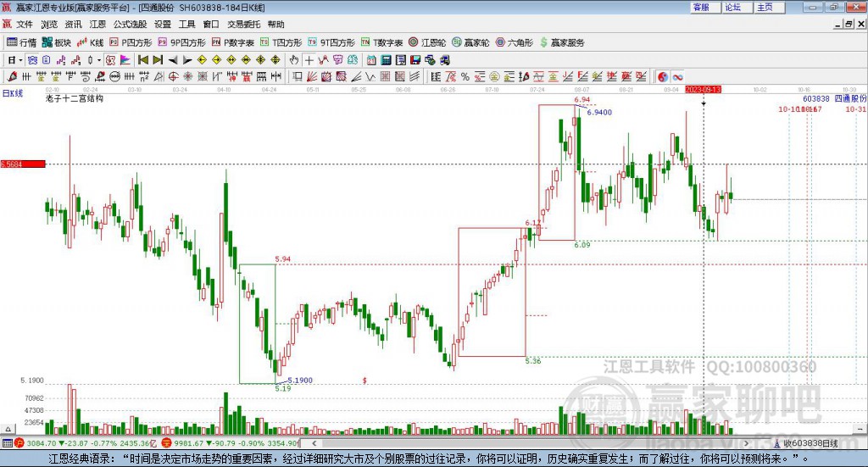
Task: Open the 公式选股 menu
Action: point(130,25)
